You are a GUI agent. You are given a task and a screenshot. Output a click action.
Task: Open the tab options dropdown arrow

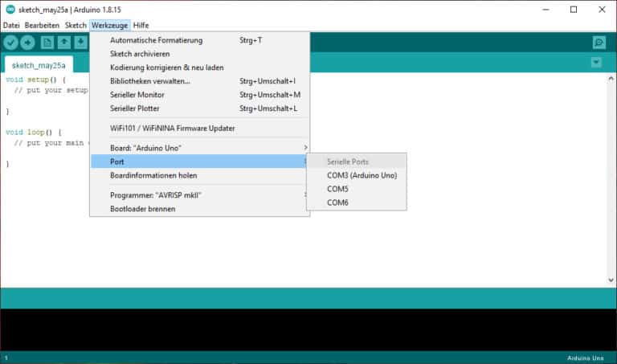(596, 63)
